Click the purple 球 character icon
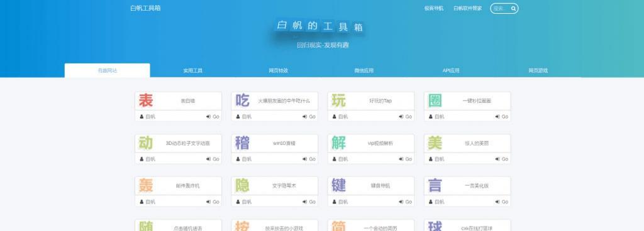 [x=435, y=226]
